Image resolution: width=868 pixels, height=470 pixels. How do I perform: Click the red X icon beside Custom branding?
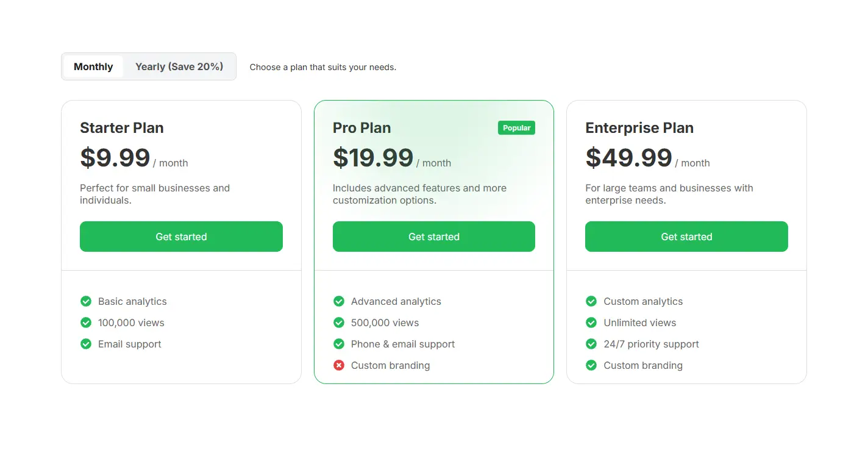point(339,365)
